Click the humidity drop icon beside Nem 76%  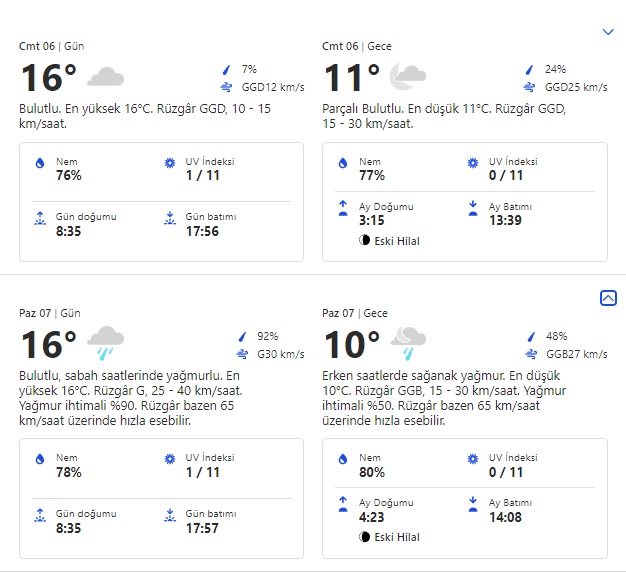point(40,164)
